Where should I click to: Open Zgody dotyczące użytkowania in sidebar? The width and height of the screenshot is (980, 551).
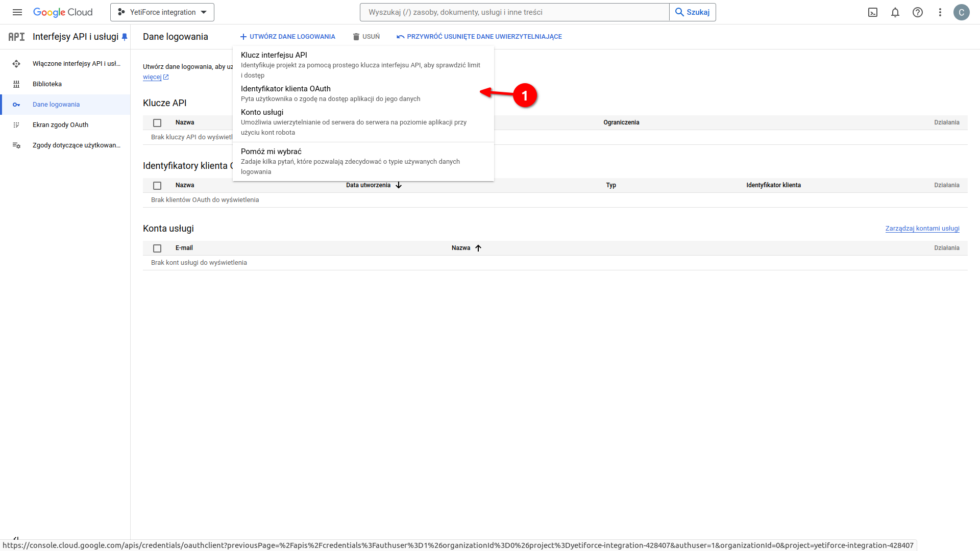point(65,145)
